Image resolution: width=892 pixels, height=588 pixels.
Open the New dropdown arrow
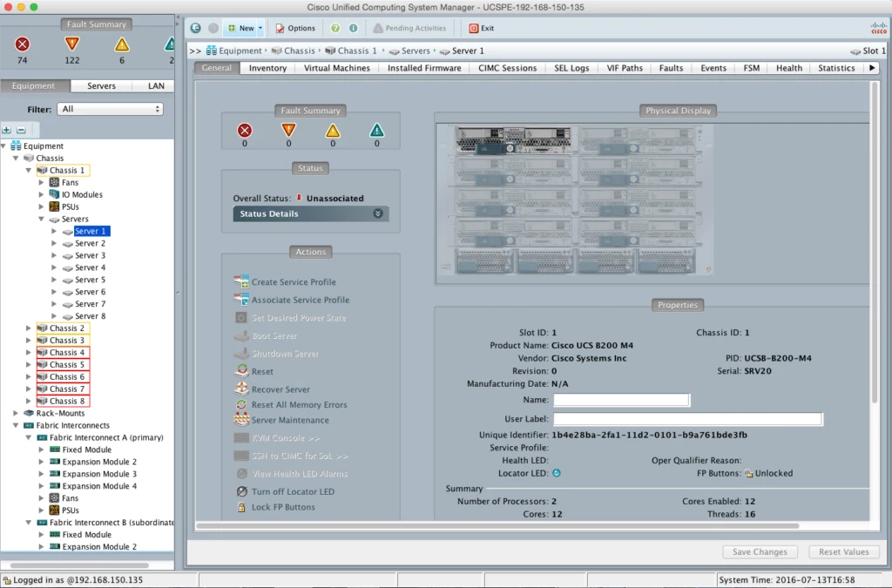pyautogui.click(x=260, y=28)
